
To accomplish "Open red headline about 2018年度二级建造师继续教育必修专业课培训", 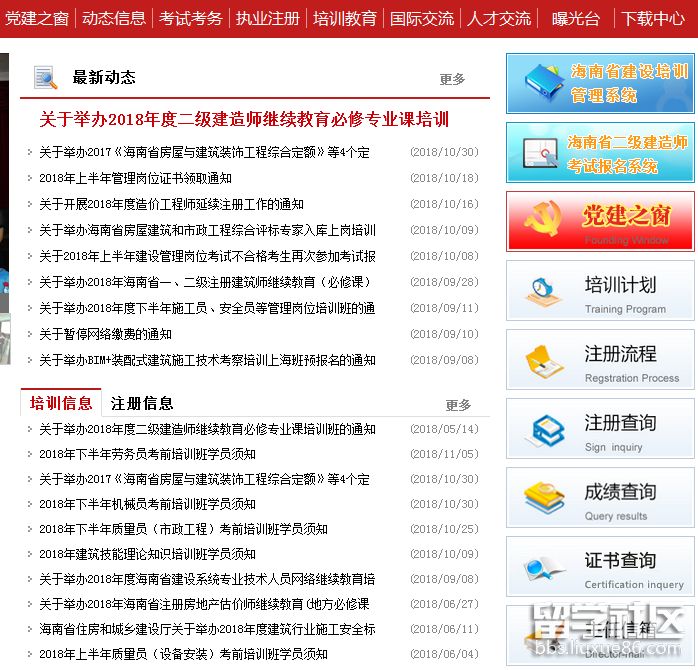I will click(244, 119).
